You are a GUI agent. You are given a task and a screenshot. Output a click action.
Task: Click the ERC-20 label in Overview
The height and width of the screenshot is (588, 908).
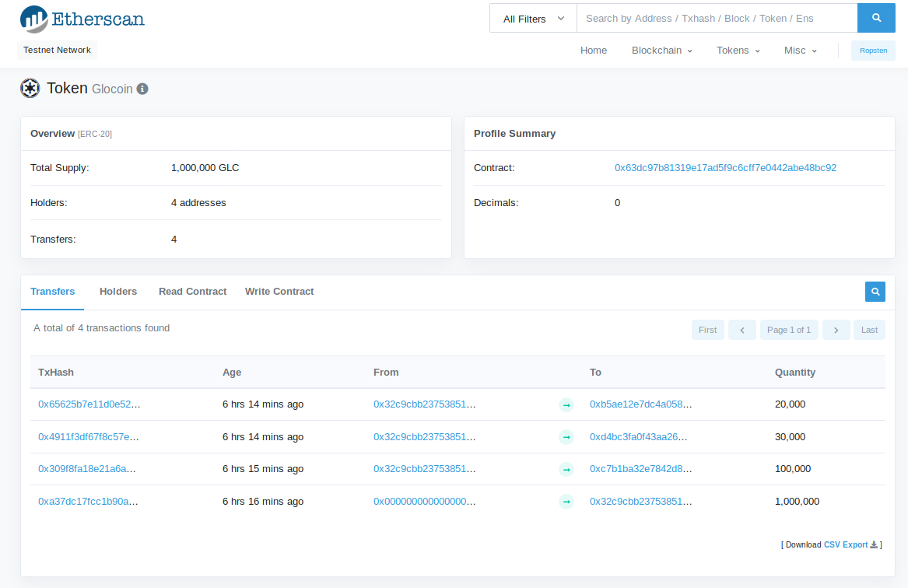point(95,135)
